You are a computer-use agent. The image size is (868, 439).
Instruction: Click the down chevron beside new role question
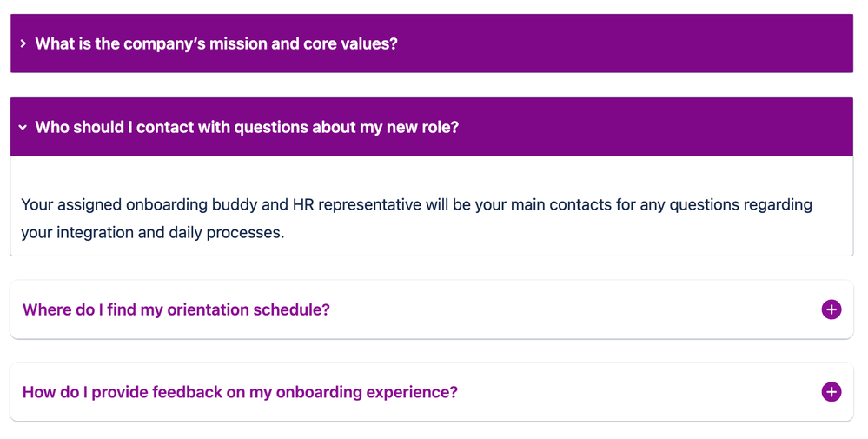pos(23,127)
